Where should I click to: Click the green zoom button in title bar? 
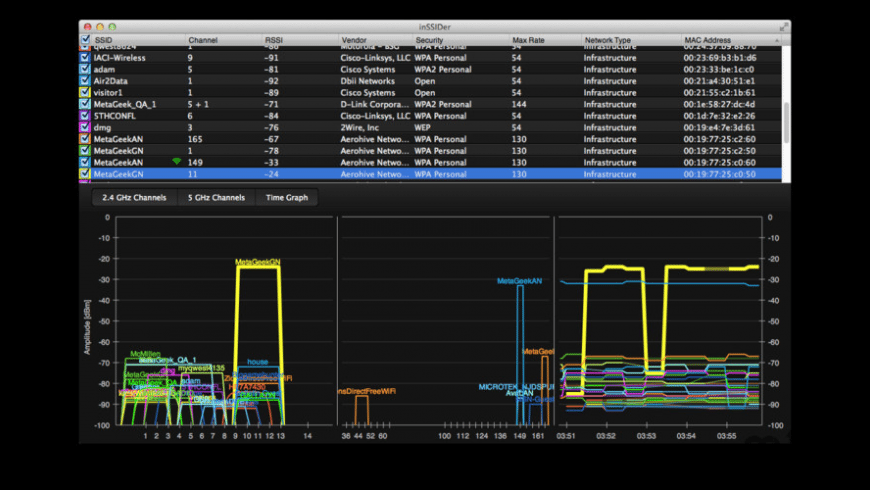(x=112, y=26)
